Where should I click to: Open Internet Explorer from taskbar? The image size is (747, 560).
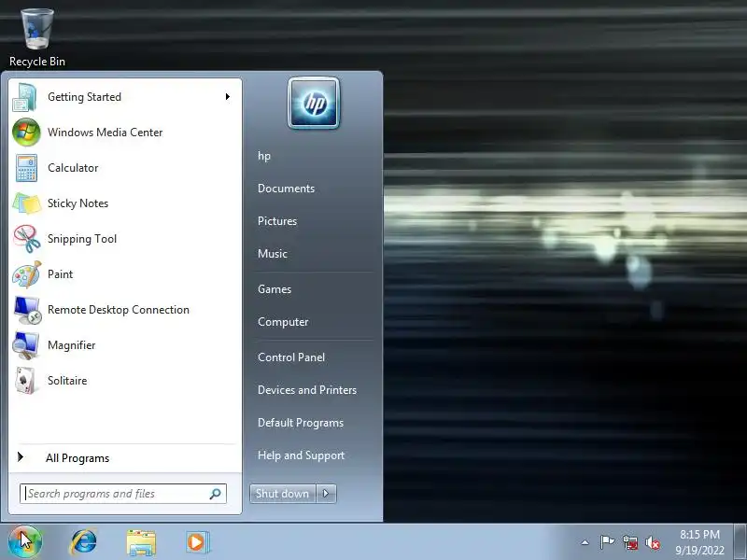point(84,542)
